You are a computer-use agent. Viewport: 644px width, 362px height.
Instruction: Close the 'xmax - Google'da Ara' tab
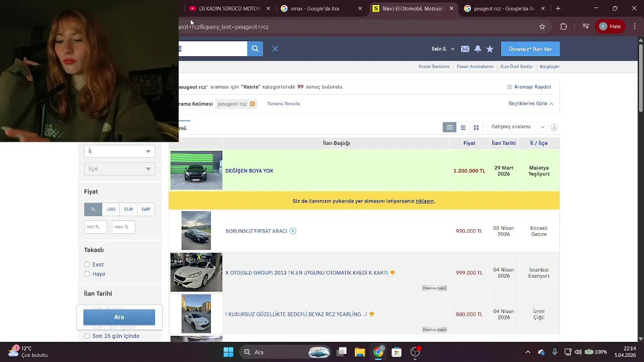360,9
